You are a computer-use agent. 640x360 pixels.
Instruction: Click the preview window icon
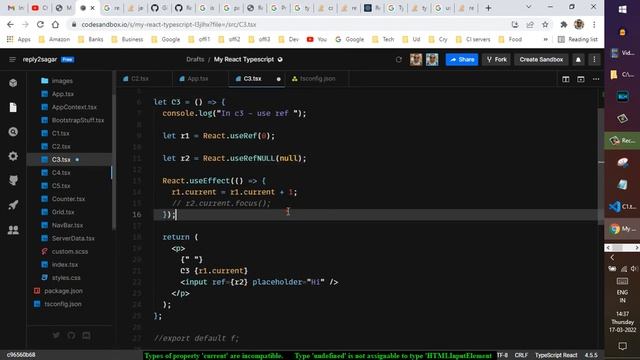(x=581, y=79)
